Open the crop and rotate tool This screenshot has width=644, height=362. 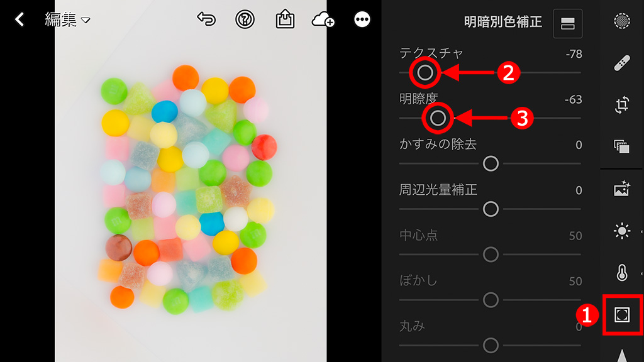point(622,105)
